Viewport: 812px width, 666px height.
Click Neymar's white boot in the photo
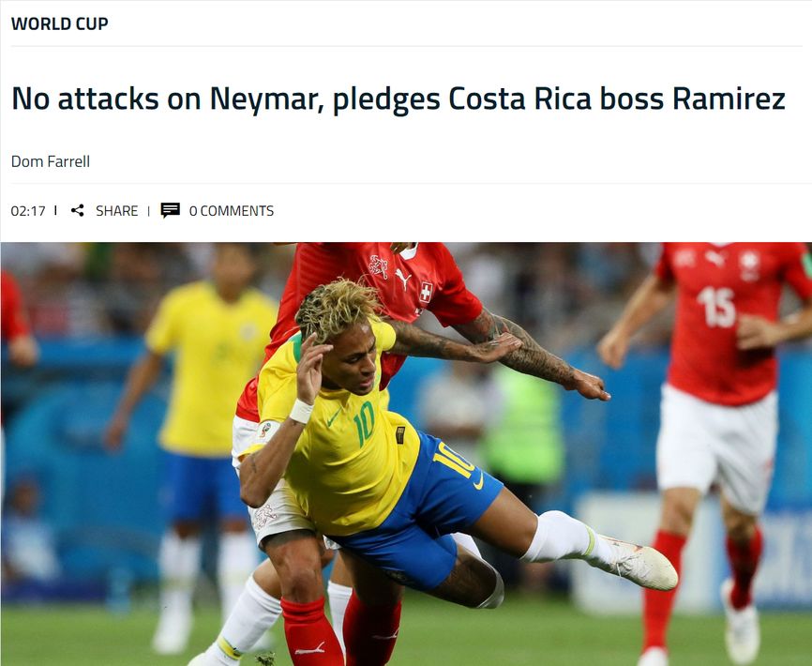point(639,564)
